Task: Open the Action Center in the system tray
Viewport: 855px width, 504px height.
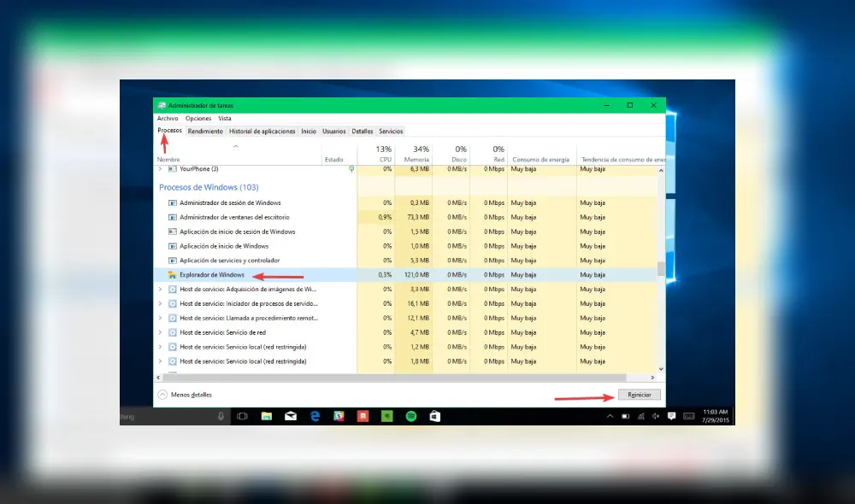Action: point(671,417)
